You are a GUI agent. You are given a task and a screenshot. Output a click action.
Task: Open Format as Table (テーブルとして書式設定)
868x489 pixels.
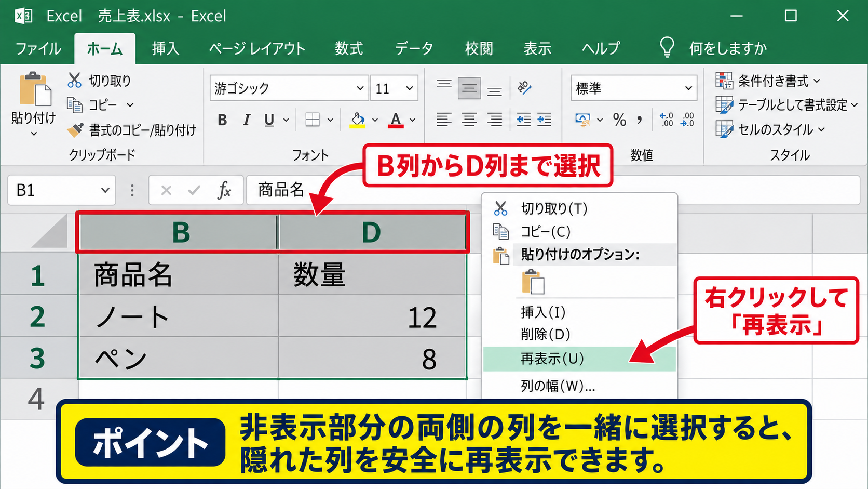pos(786,105)
